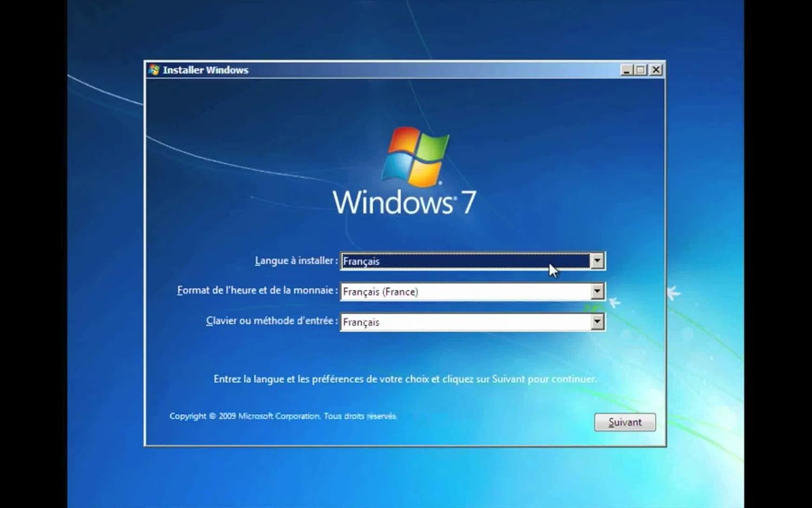Click the maximize button in the title bar
The height and width of the screenshot is (508, 812).
coord(641,70)
